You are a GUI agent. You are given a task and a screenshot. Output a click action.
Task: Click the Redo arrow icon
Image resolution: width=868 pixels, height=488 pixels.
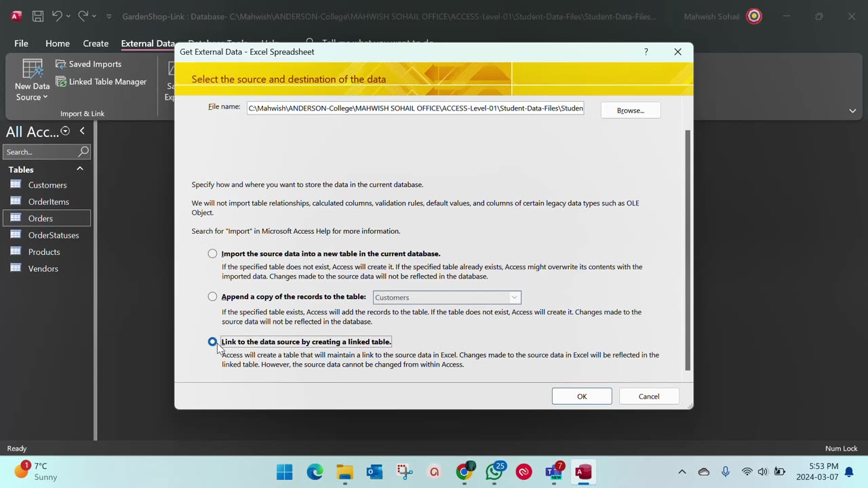[x=83, y=16]
